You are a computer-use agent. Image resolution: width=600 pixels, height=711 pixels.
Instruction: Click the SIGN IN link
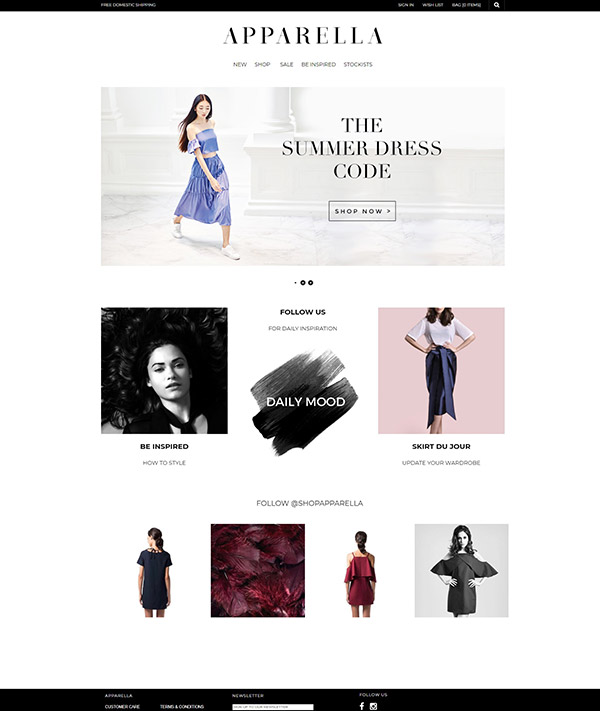click(406, 5)
